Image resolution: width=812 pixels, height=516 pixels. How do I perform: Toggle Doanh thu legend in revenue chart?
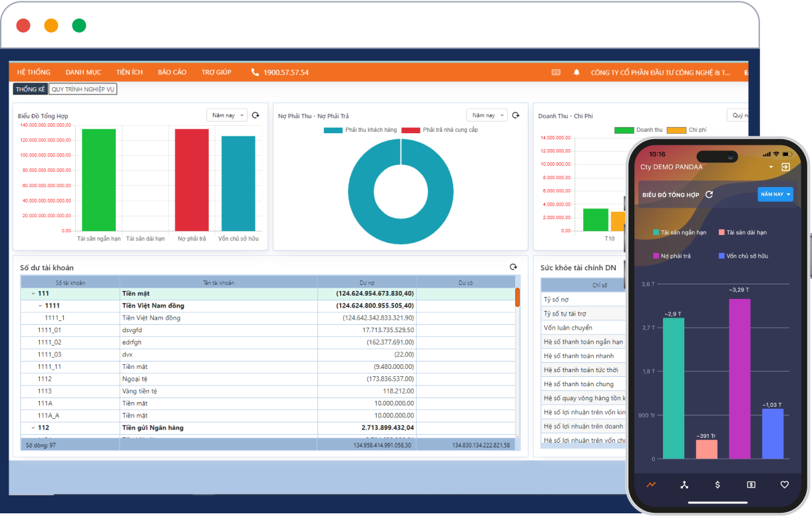point(638,130)
